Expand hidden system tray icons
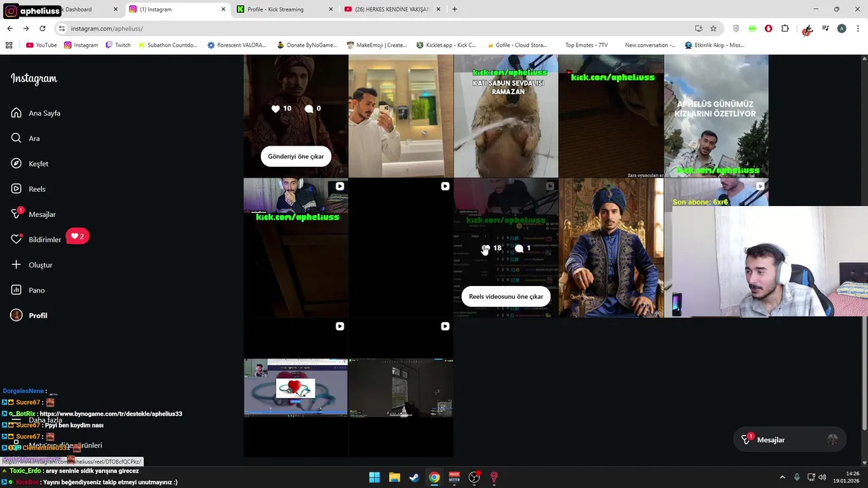Viewport: 868px width, 488px height. 783,477
